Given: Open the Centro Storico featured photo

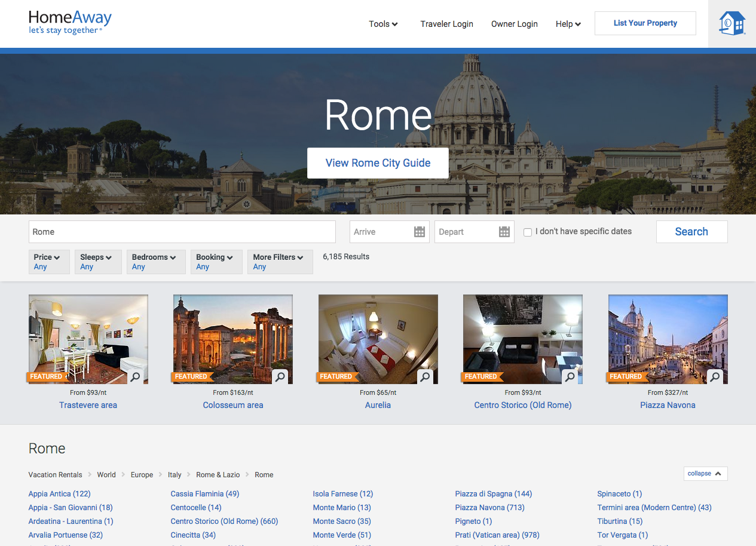Looking at the screenshot, I should coord(523,339).
